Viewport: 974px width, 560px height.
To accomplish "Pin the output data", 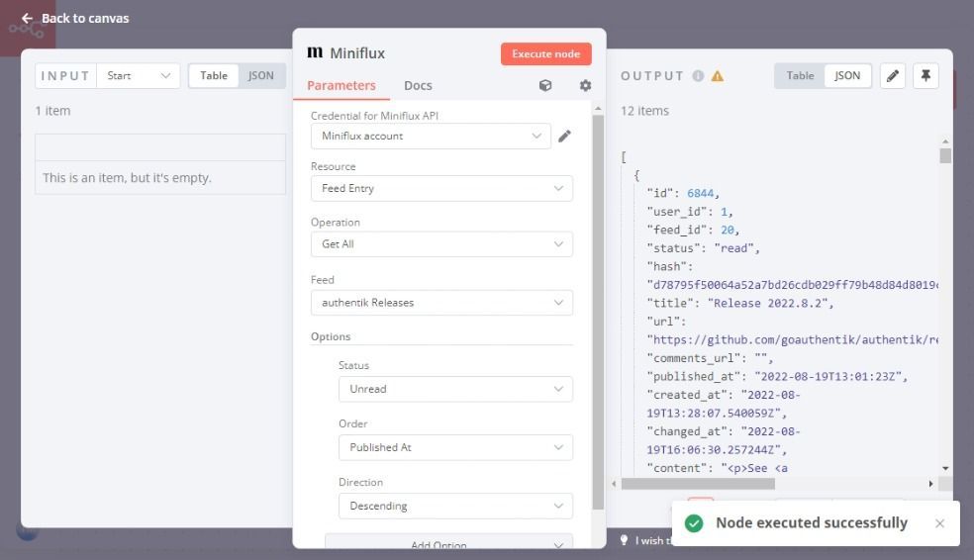I will click(925, 76).
